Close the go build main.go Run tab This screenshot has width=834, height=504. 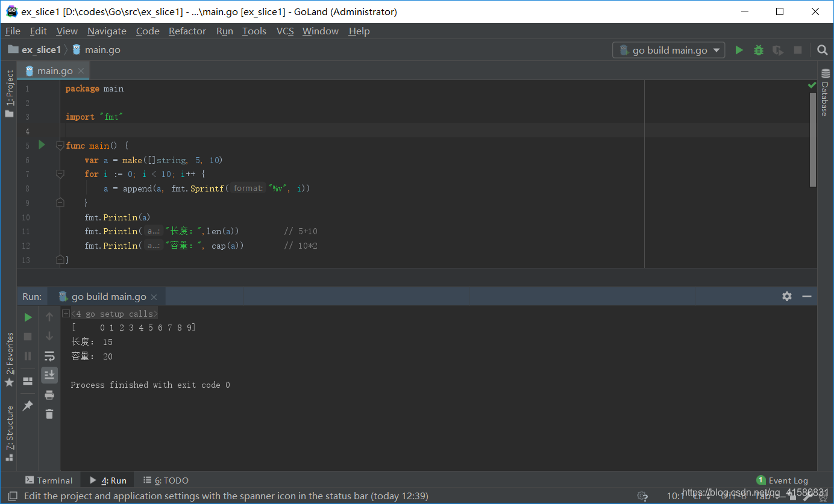[x=154, y=297]
